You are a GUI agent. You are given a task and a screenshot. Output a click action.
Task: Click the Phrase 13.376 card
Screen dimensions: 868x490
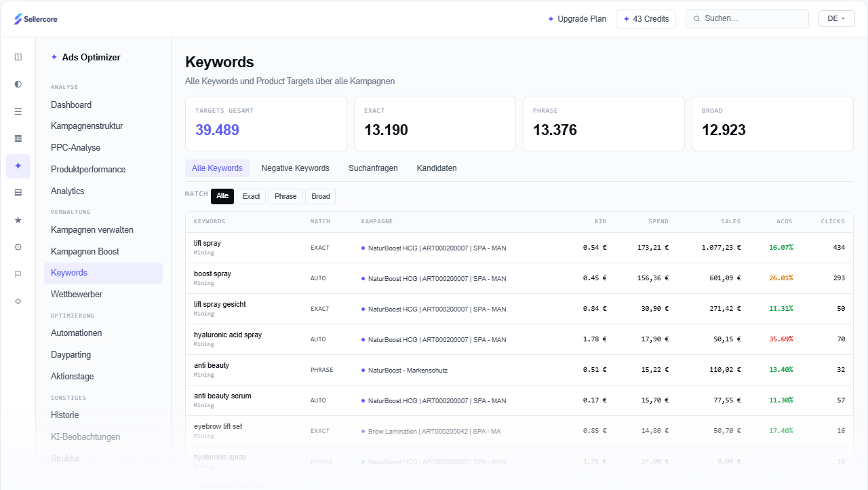[x=604, y=124]
